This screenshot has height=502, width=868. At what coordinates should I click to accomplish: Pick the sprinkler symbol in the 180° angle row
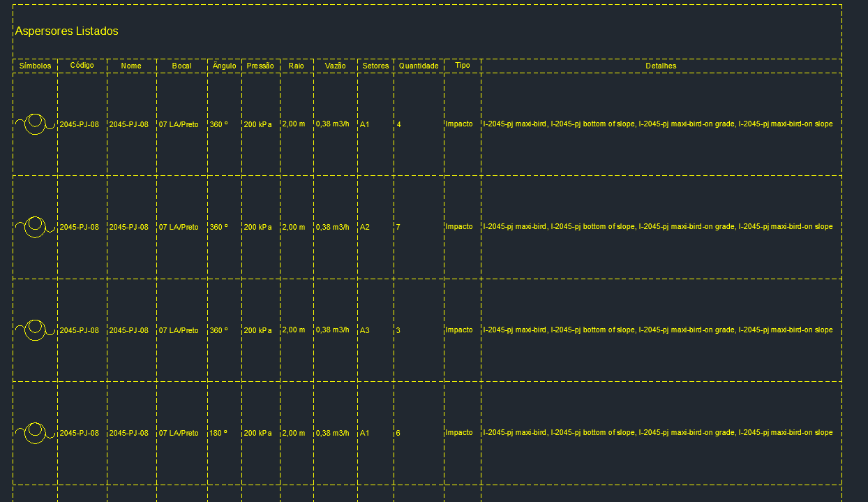[35, 433]
